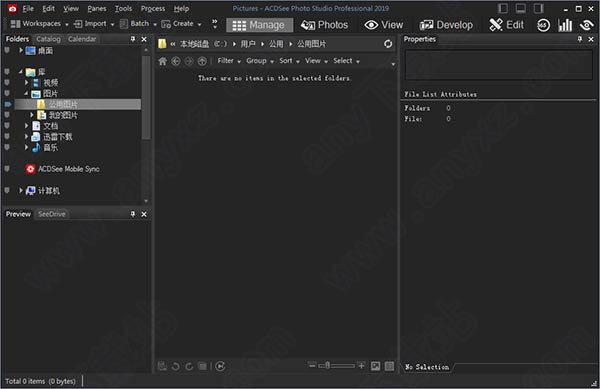Open the Edit menu
Viewport: 600px width, 389px height.
click(x=48, y=9)
